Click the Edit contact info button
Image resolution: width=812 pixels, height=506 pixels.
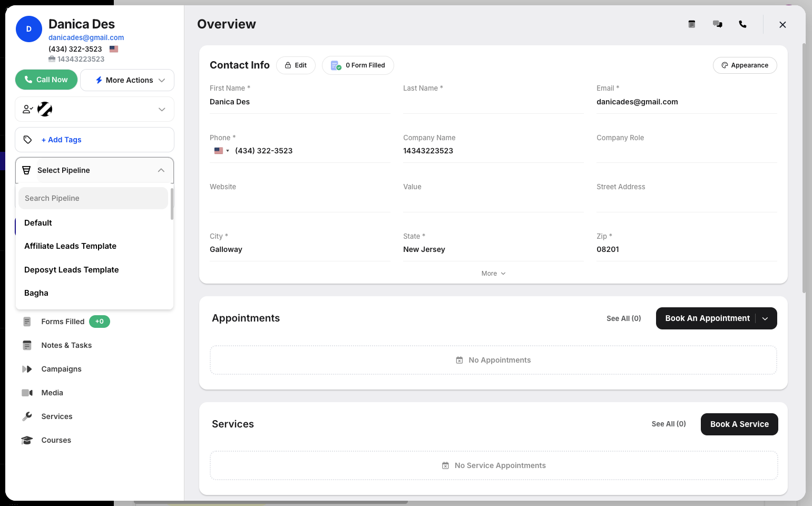(296, 65)
